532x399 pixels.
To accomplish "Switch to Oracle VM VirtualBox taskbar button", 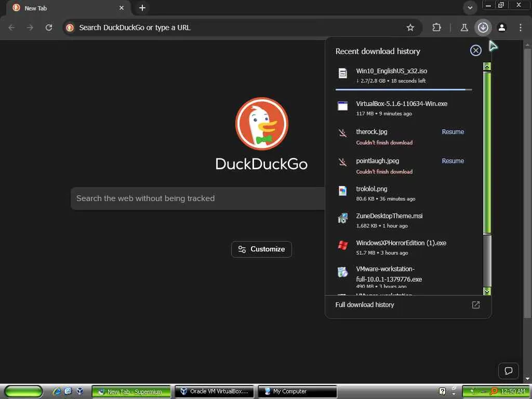I will coord(215,392).
